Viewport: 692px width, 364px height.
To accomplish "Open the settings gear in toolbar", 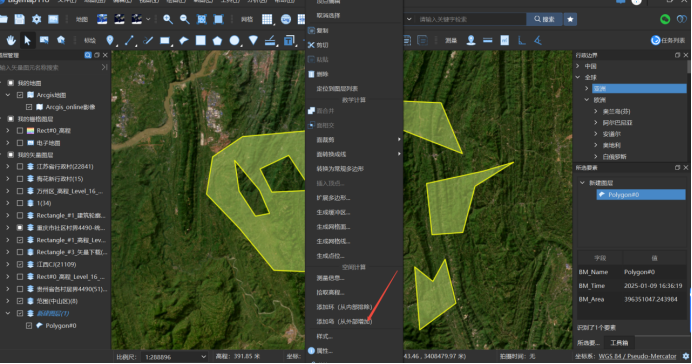I will coord(36,19).
